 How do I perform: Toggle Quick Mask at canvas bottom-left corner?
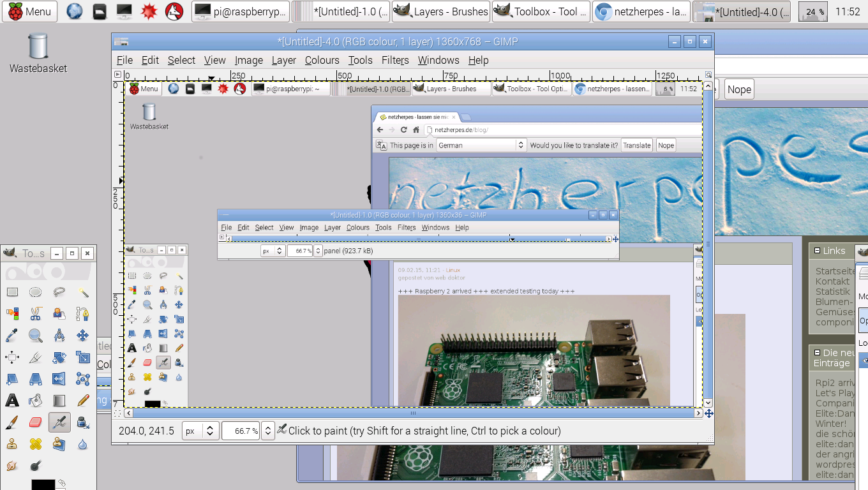click(117, 413)
